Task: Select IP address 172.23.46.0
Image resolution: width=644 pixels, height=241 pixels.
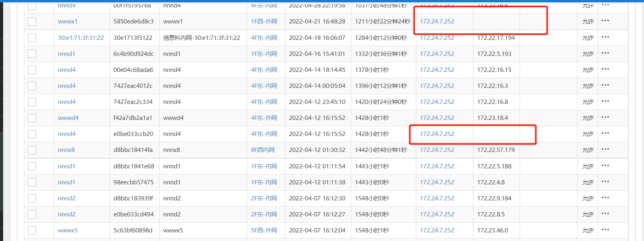Action: pos(493,230)
